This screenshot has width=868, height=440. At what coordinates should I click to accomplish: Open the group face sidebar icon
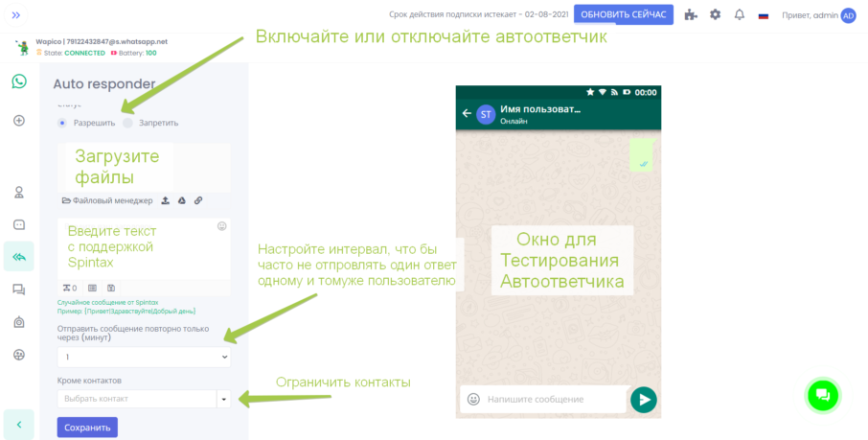point(19,355)
